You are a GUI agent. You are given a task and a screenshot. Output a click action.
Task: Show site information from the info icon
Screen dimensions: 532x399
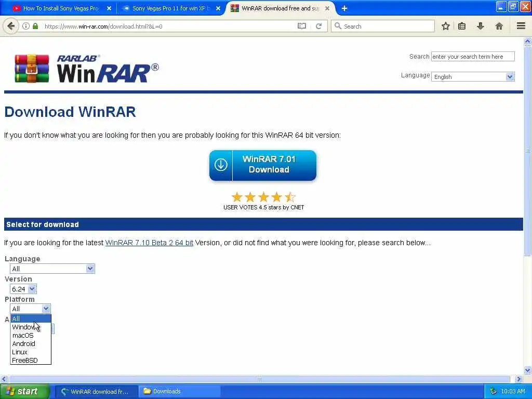point(26,26)
